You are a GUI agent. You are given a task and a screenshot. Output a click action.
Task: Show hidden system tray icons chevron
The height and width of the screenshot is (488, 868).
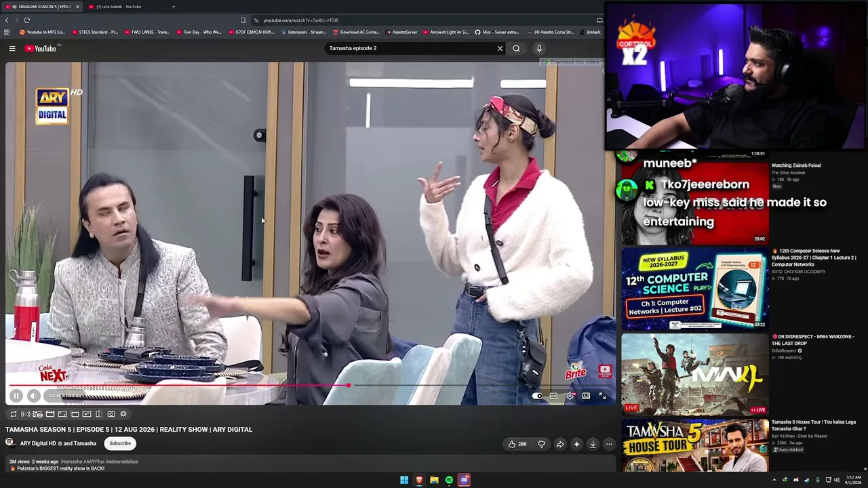coord(774,480)
